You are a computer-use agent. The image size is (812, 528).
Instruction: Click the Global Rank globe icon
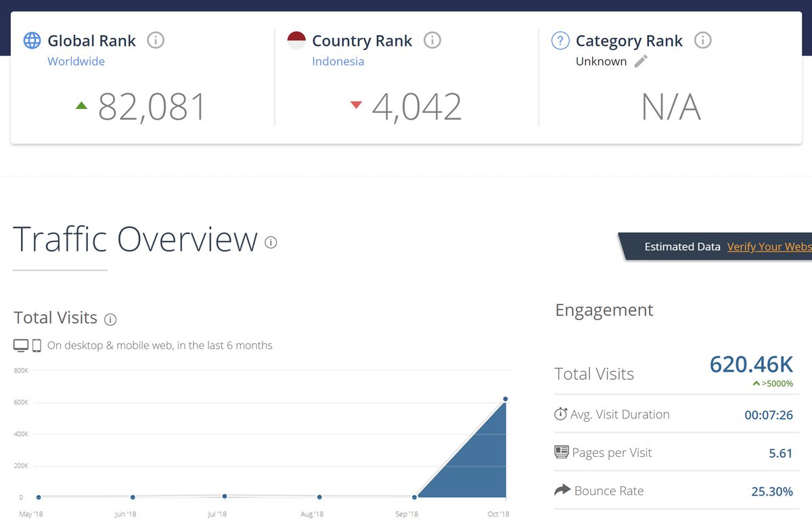click(x=32, y=41)
